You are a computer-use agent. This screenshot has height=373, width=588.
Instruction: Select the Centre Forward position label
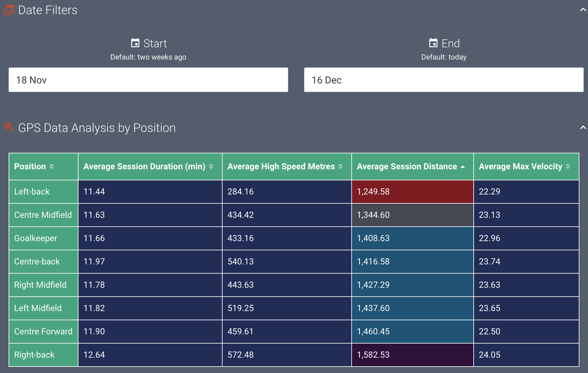[x=43, y=332]
